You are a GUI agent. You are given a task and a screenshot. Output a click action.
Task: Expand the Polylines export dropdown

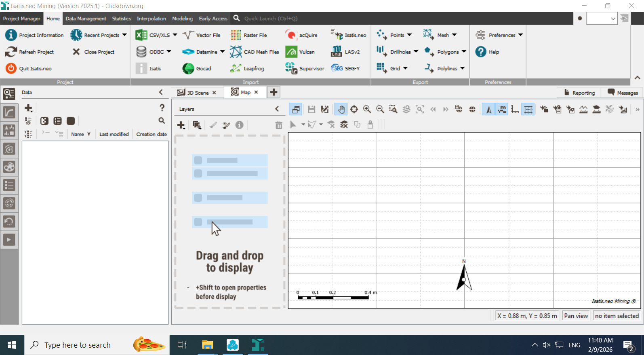click(462, 68)
